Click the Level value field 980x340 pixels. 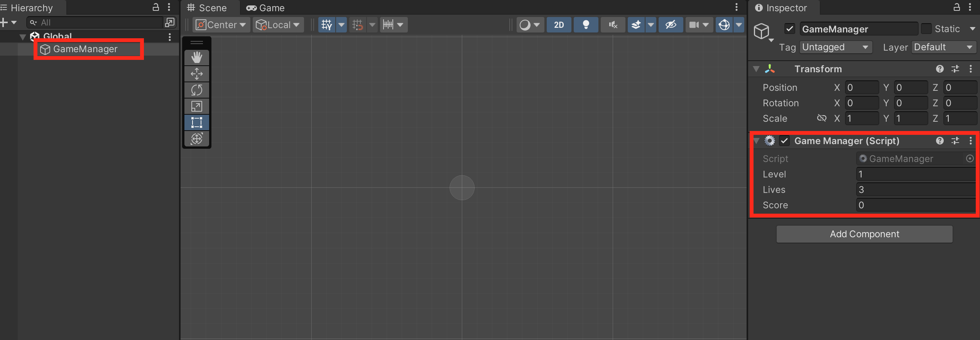pos(916,174)
